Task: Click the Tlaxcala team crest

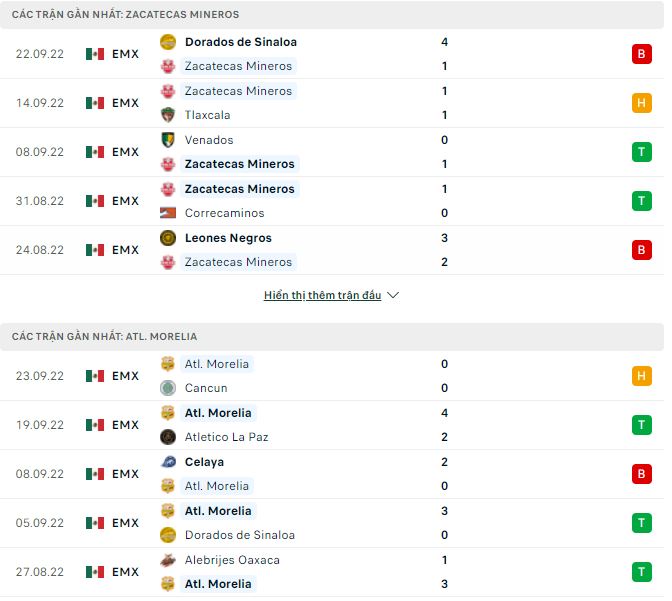Action: (168, 115)
